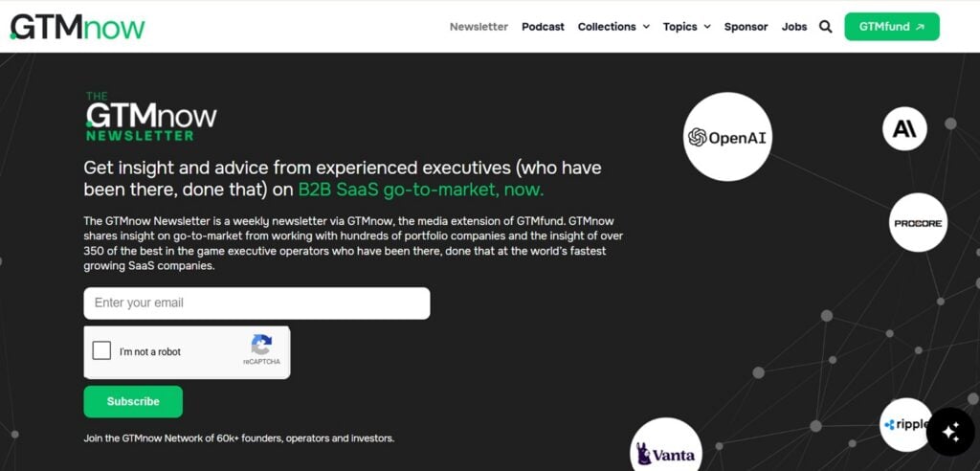Expand the Collections dropdown menu
Image resolution: width=980 pixels, height=471 pixels.
(x=613, y=27)
